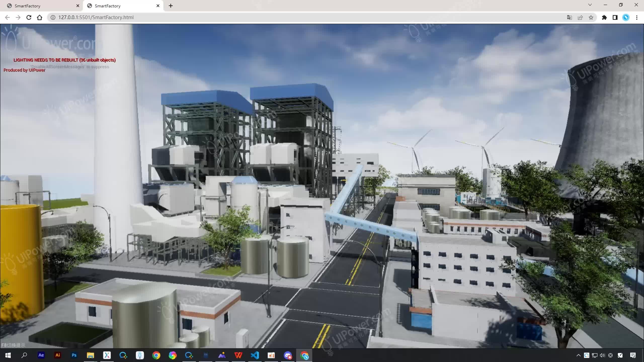
Task: Open Adobe Illustrator from the taskbar
Action: [x=58, y=355]
